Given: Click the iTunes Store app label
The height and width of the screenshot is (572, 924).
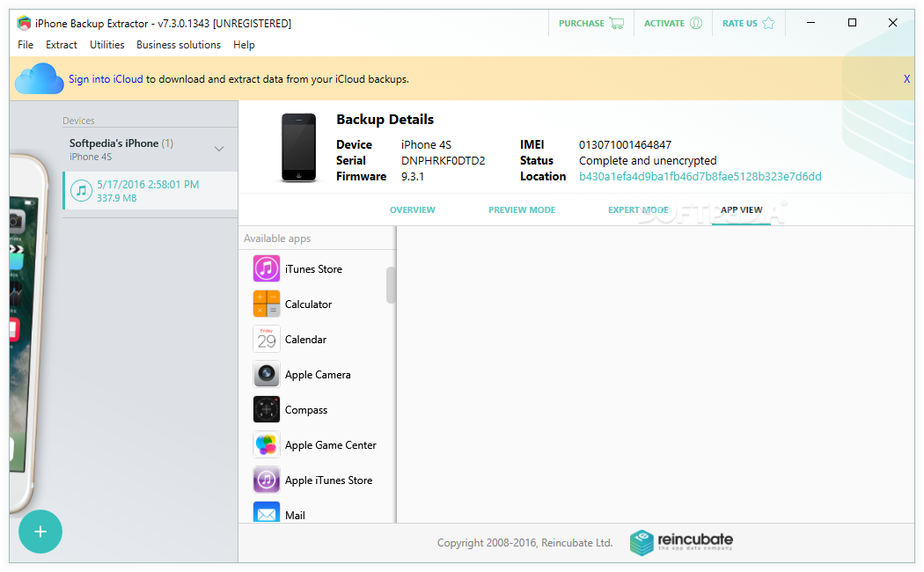Looking at the screenshot, I should 313,268.
